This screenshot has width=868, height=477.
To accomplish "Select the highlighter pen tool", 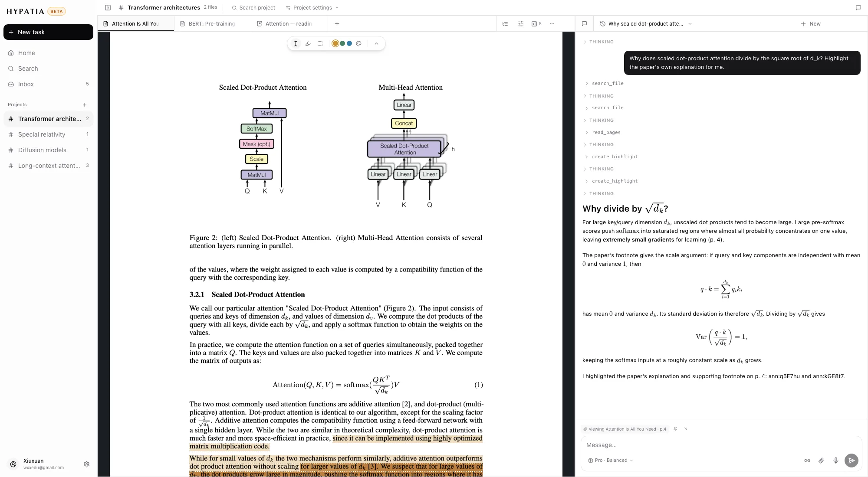I will (308, 43).
